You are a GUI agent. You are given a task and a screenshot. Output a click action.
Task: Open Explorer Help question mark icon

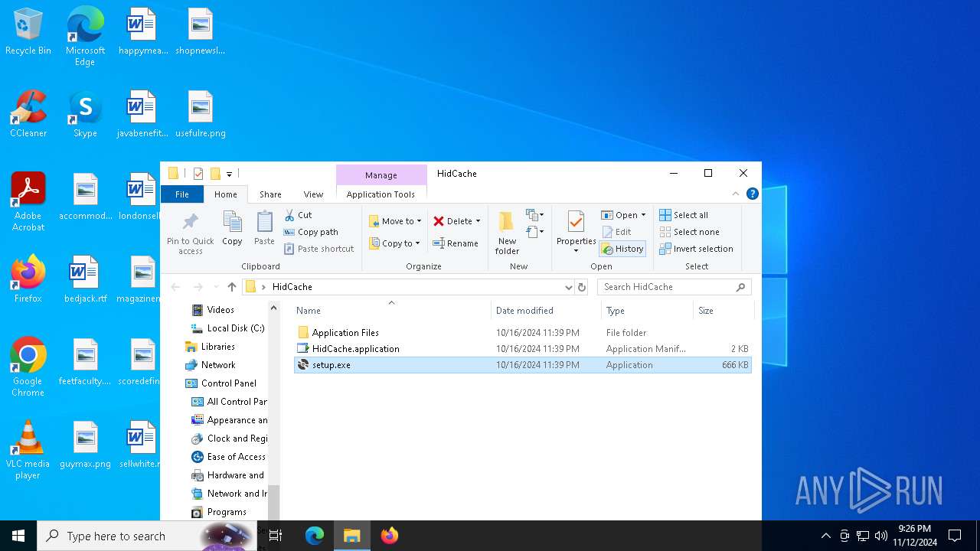coord(753,194)
